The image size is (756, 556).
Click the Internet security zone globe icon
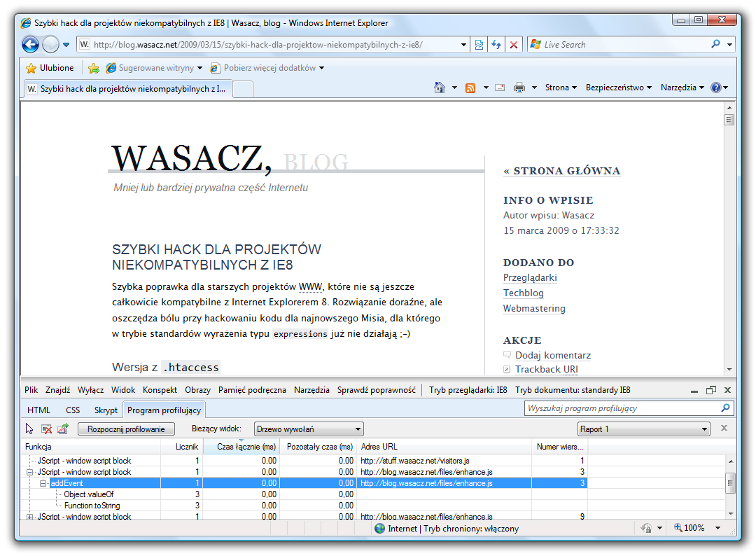tap(380, 529)
